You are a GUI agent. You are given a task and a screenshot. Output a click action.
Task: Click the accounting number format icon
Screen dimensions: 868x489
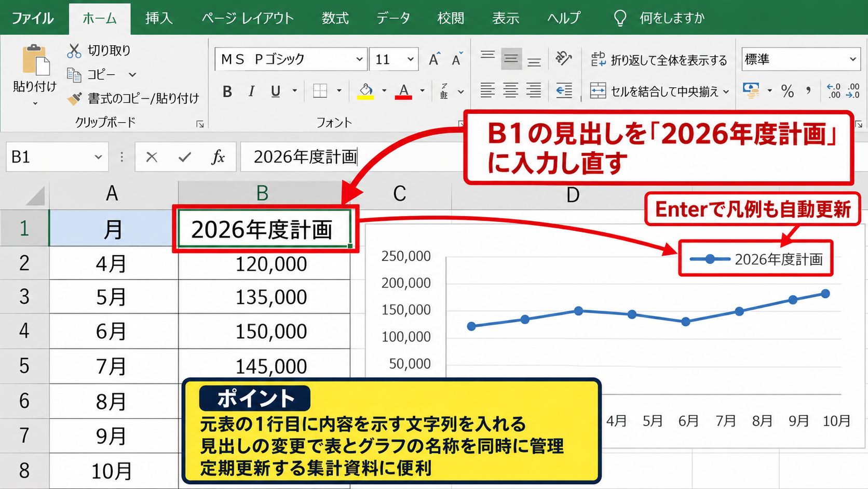[x=751, y=90]
